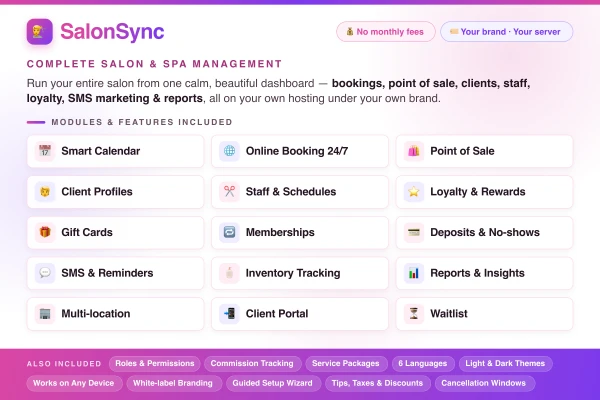
Task: Open the Guided Setup Wizard pill
Action: tap(273, 383)
